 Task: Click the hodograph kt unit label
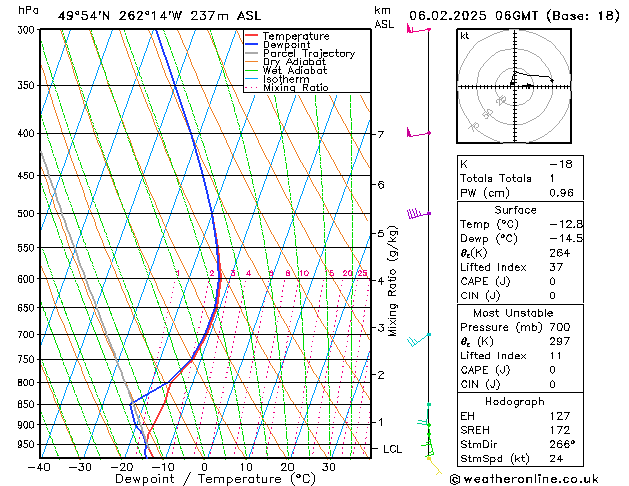coord(465,36)
